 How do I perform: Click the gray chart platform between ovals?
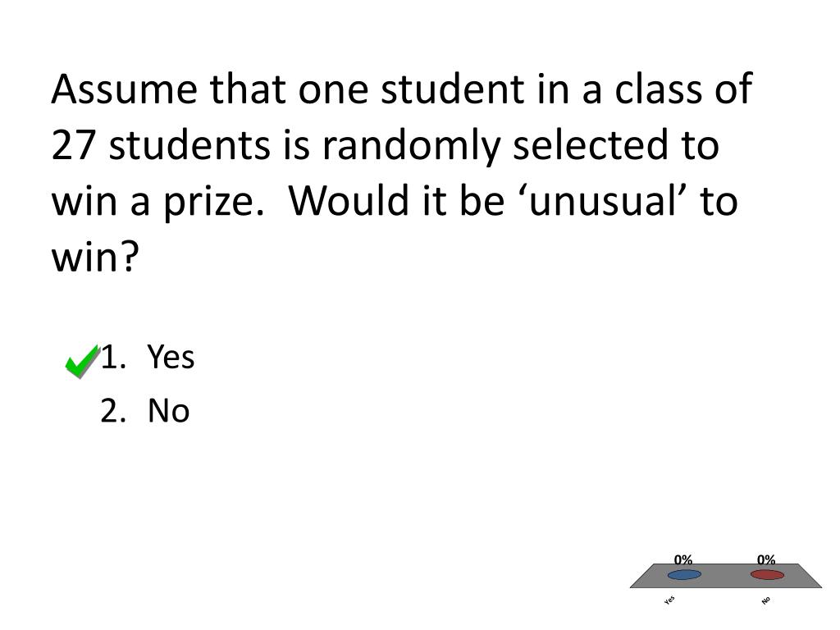(726, 575)
